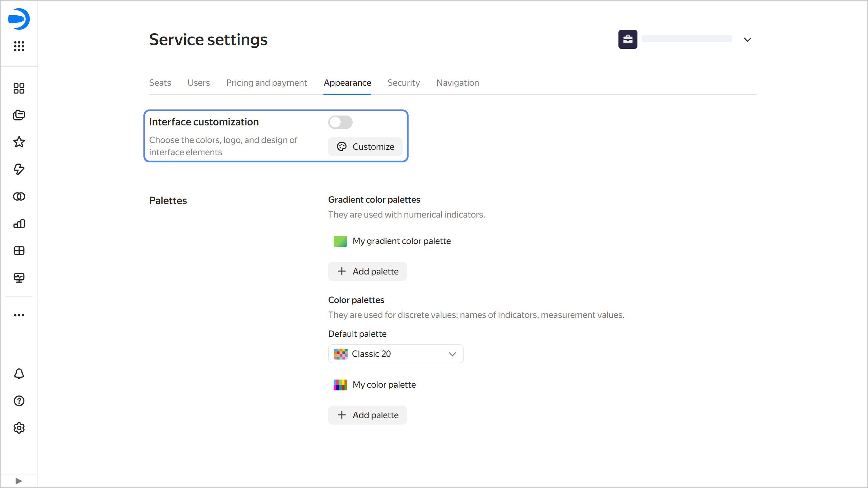
Task: Click the Customize button
Action: 365,147
